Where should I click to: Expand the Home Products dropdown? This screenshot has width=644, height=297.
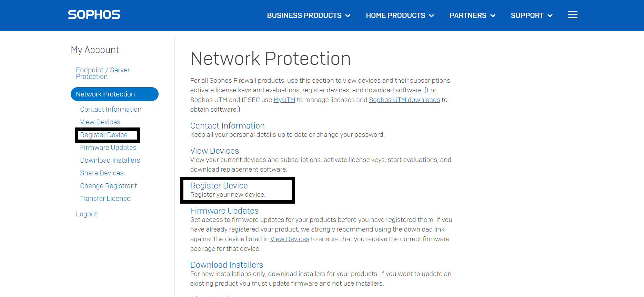click(400, 16)
